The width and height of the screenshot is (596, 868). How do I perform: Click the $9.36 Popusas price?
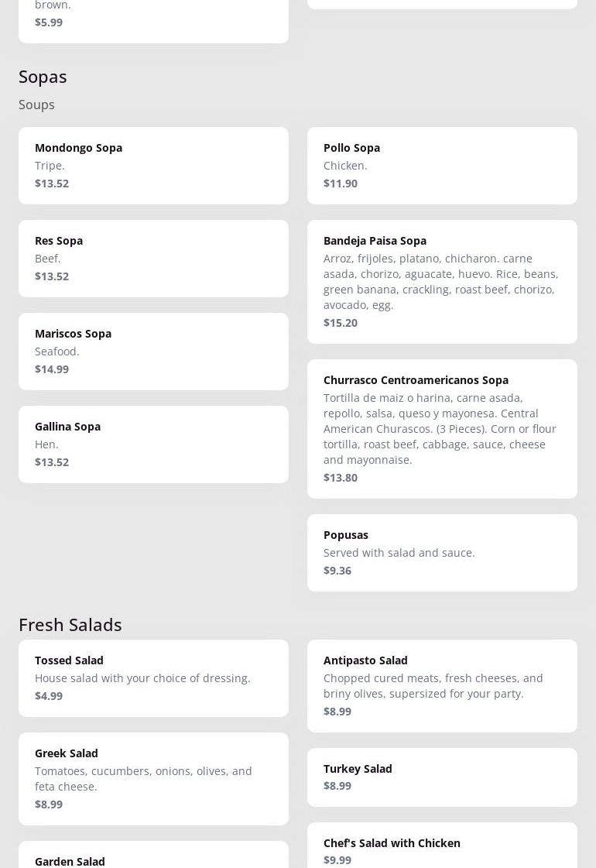pos(337,571)
